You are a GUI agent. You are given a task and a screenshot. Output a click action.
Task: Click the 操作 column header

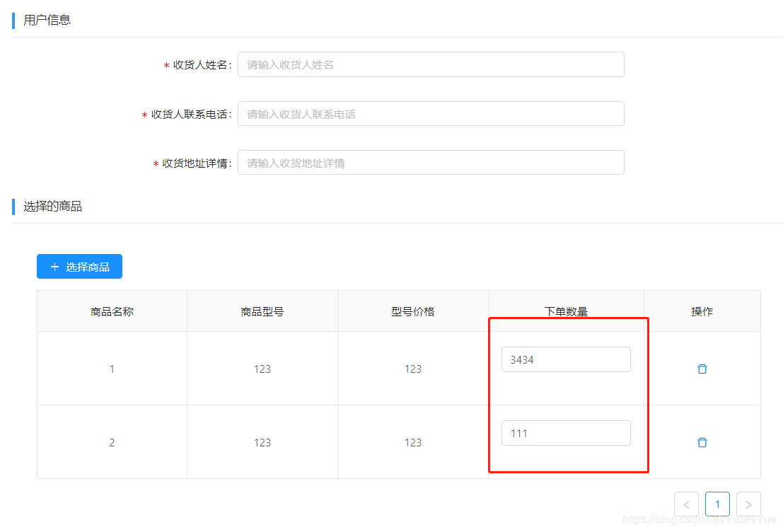tap(702, 311)
